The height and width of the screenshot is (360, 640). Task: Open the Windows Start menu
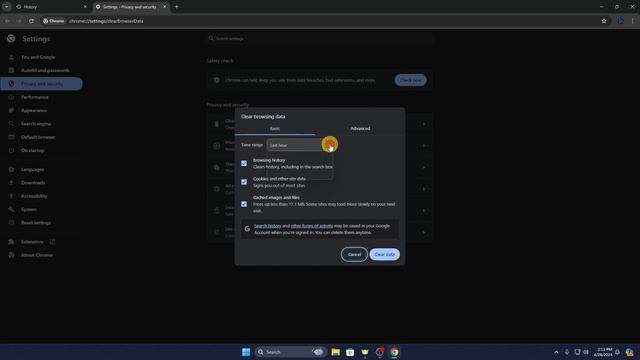[x=246, y=352]
